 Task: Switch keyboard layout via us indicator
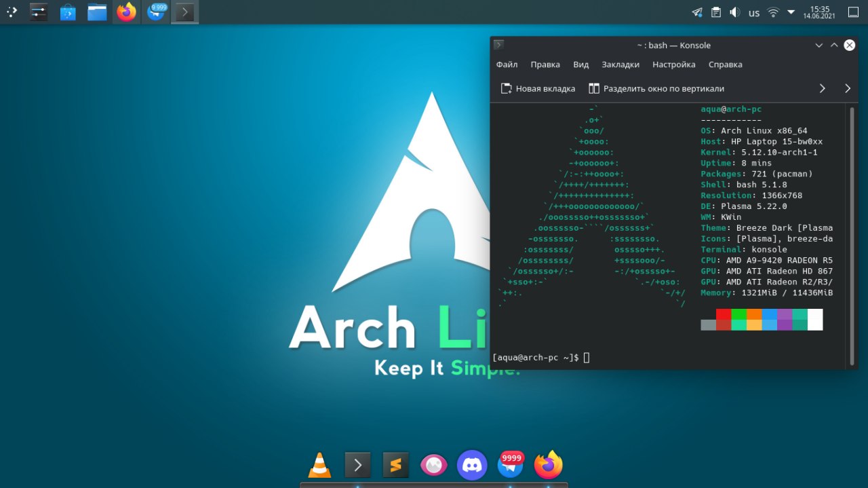(754, 12)
